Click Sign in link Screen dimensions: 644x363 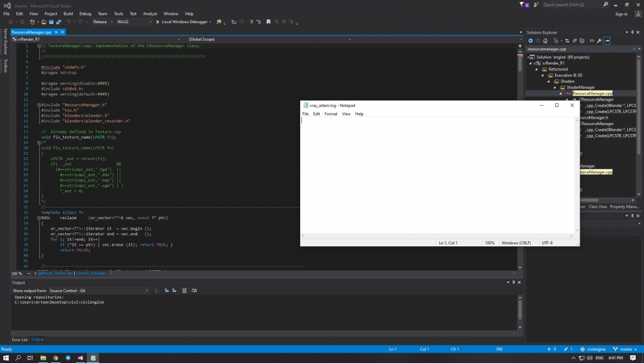pyautogui.click(x=621, y=14)
